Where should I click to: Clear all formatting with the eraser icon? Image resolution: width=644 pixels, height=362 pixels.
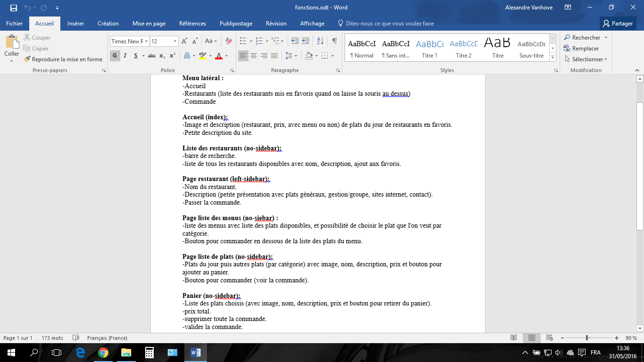coord(229,41)
